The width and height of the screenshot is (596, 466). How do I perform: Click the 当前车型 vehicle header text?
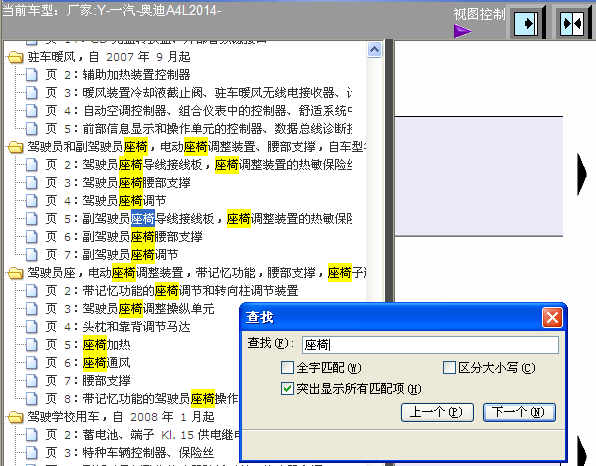pos(112,10)
